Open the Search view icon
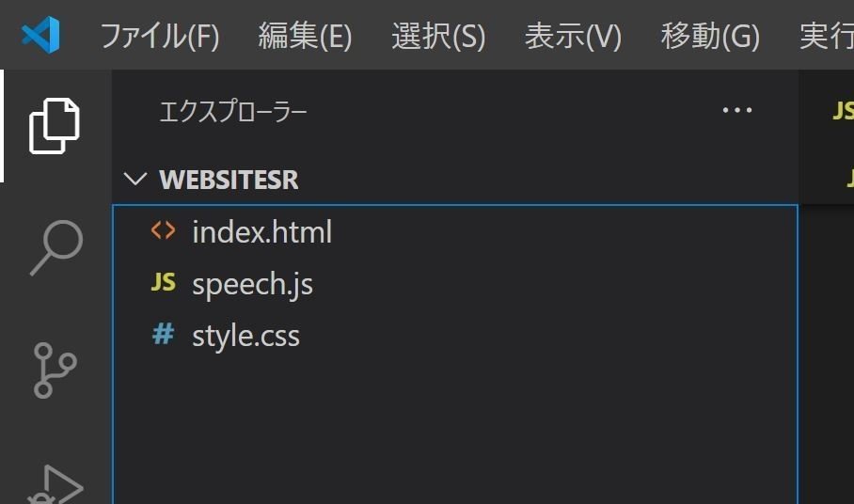 55,247
